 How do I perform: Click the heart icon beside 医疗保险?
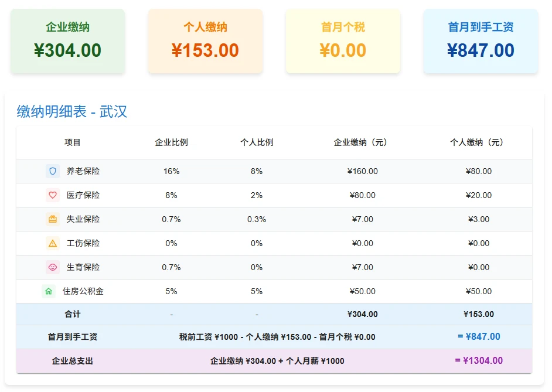click(53, 195)
